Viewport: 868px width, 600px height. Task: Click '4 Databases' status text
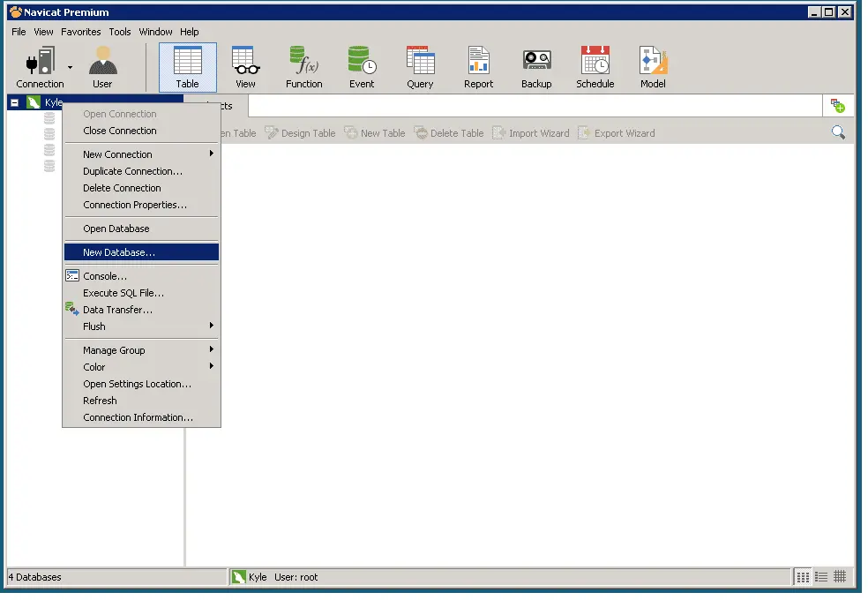tap(35, 578)
